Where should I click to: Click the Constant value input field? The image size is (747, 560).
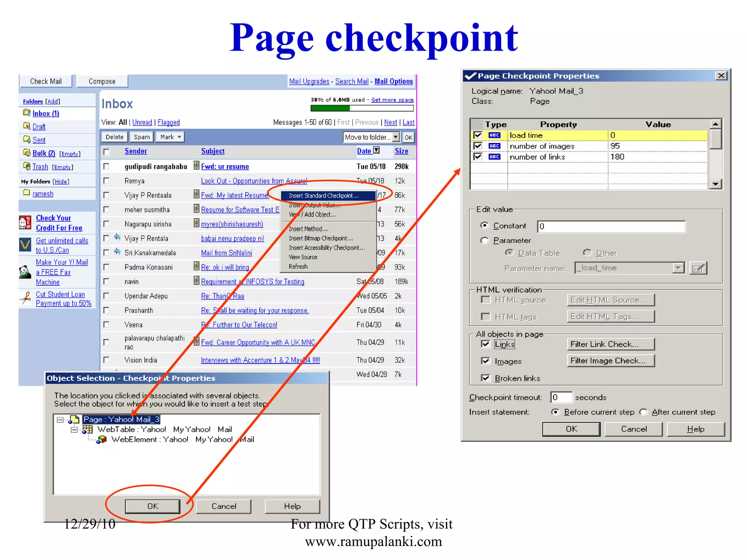coord(611,226)
